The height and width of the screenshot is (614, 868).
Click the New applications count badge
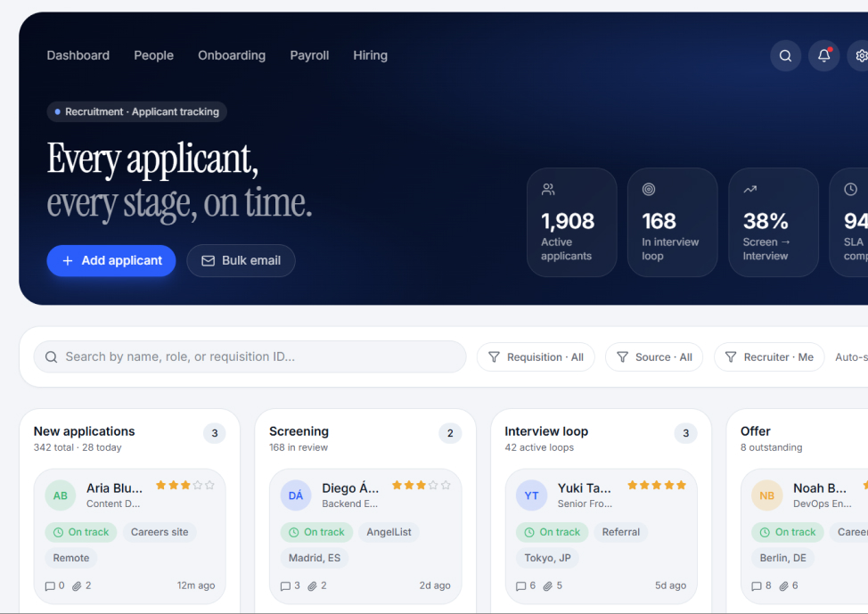coord(215,433)
